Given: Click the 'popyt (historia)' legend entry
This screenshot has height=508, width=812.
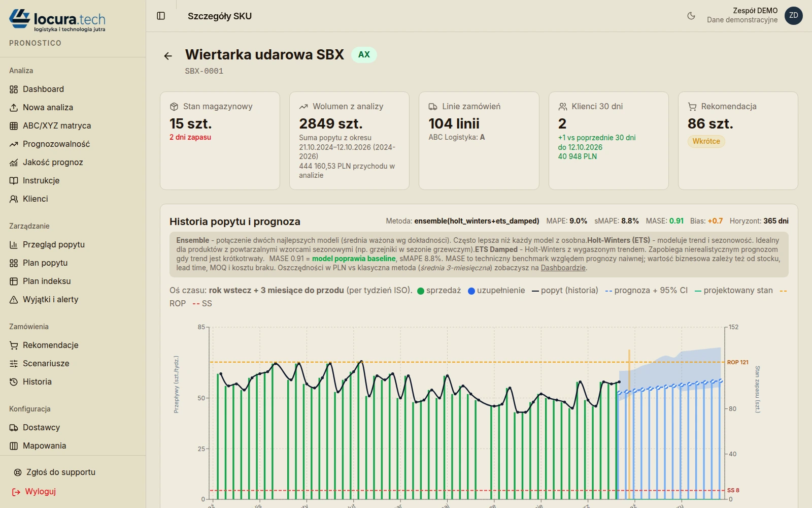Looking at the screenshot, I should [x=565, y=291].
